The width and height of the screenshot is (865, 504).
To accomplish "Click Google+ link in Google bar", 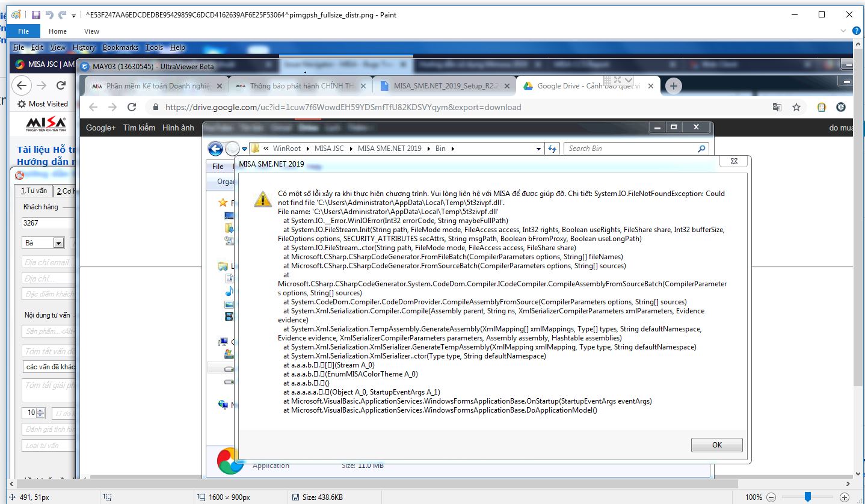I will pyautogui.click(x=100, y=128).
